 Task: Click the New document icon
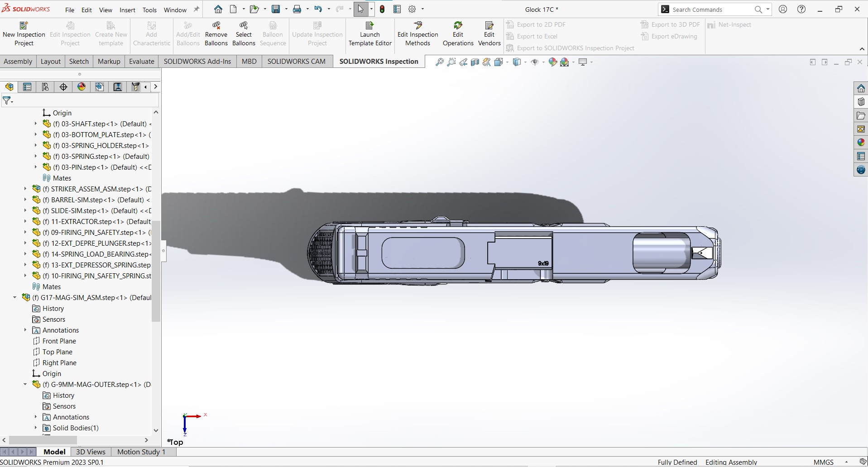pos(233,9)
